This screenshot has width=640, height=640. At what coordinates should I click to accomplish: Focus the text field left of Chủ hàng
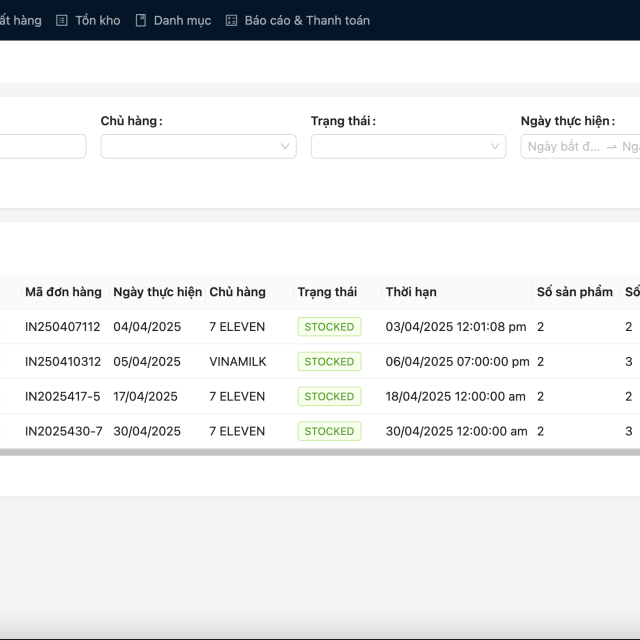(43, 146)
